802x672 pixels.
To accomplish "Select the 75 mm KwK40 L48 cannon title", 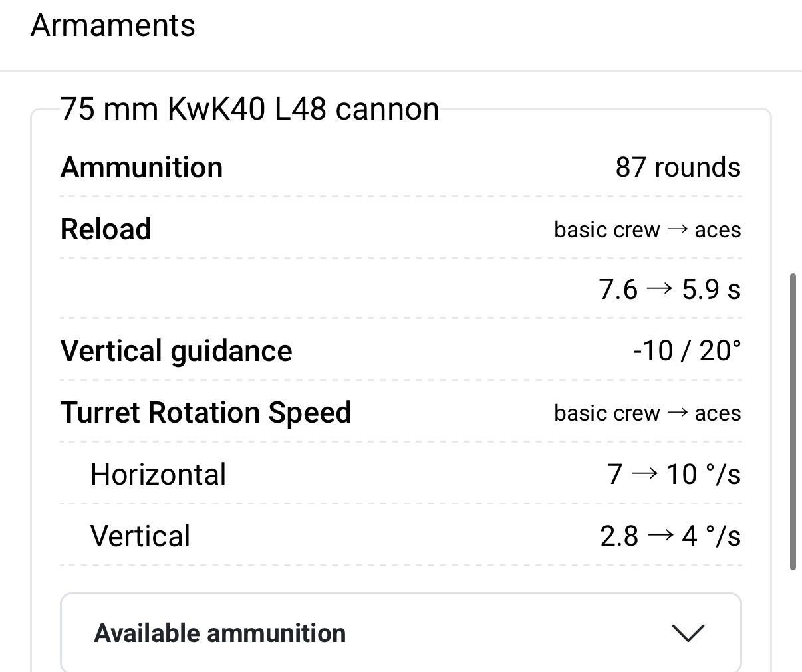I will pyautogui.click(x=249, y=109).
